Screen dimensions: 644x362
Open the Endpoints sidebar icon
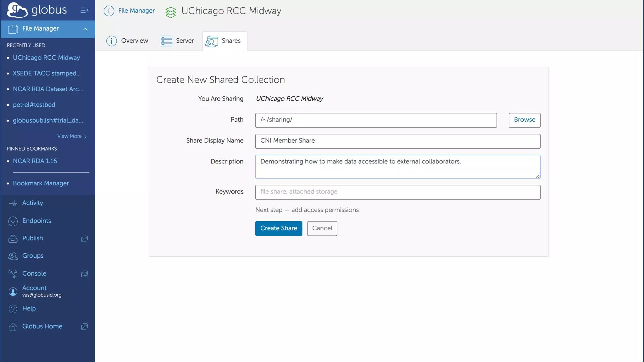[x=13, y=221]
